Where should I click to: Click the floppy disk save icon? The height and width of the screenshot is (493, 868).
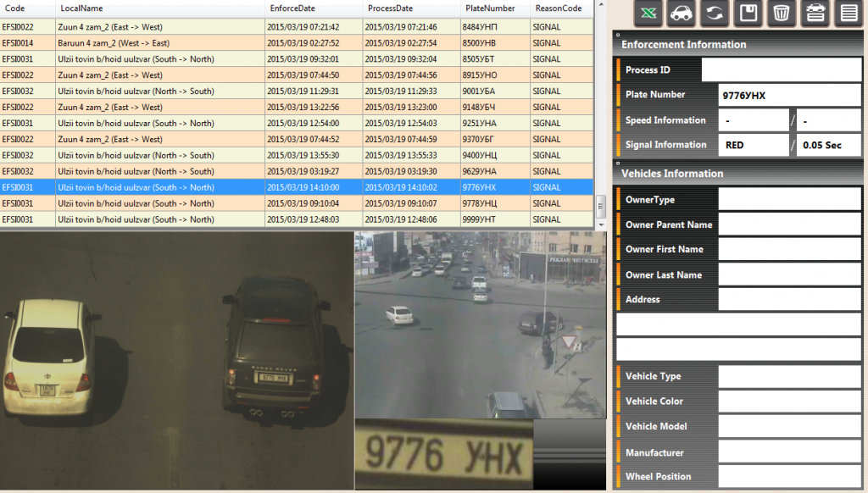[748, 13]
